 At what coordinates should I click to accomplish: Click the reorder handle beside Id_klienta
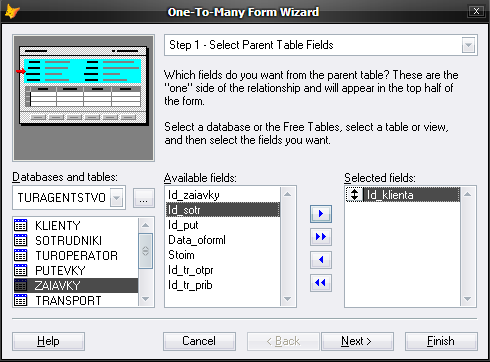[354, 195]
